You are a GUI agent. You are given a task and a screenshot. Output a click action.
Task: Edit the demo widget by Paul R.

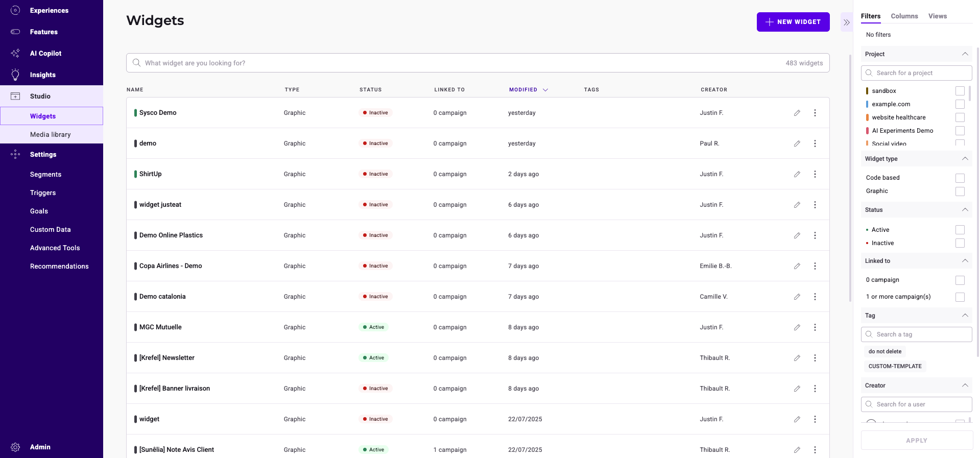pyautogui.click(x=797, y=143)
